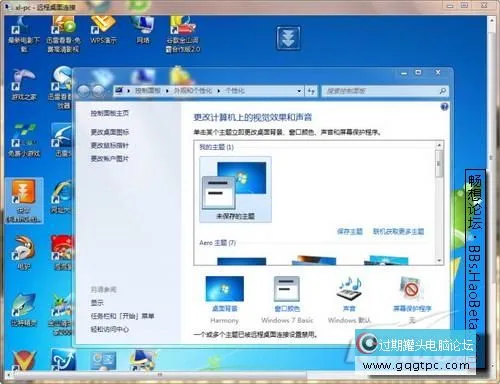Open the 谷歌金山 browser desktop shortcut

183,34
